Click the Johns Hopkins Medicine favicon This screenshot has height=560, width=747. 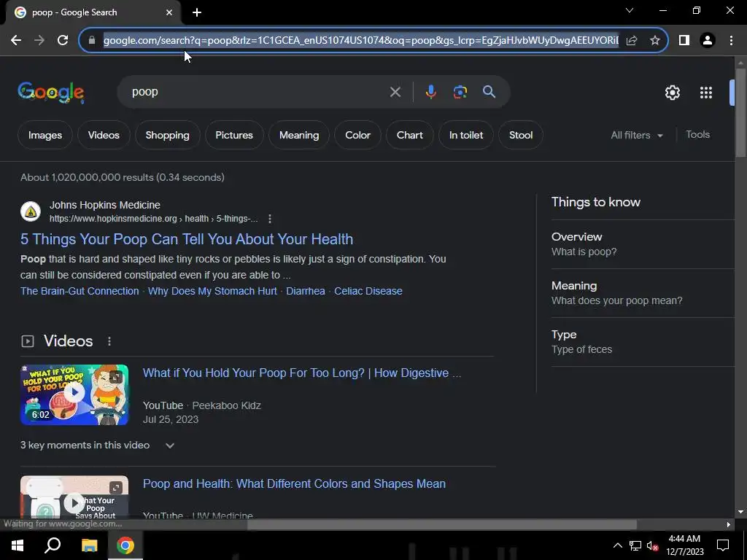pos(31,211)
